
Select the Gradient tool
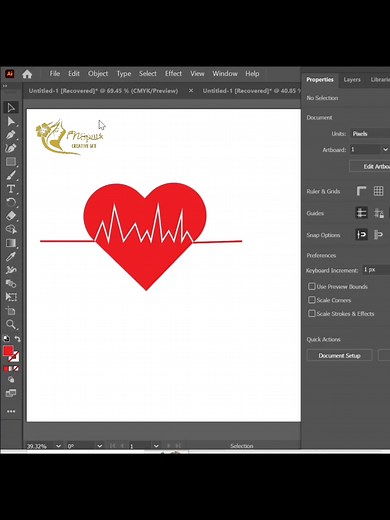[x=11, y=243]
